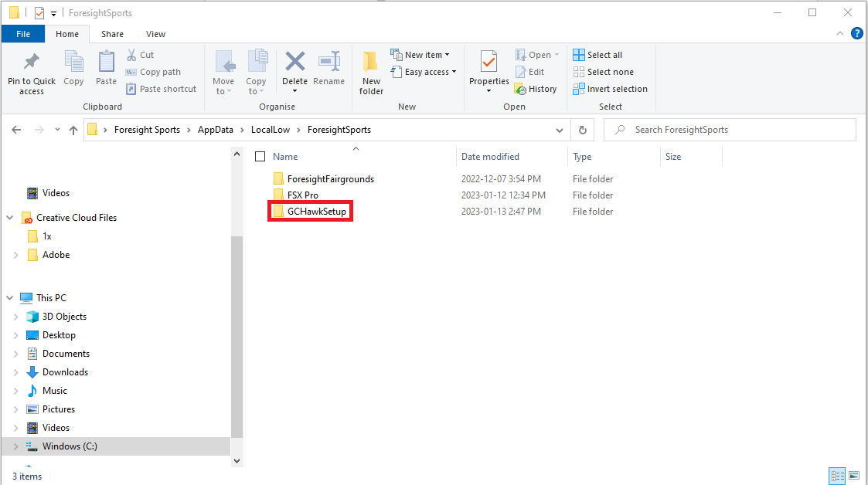Screen dimensions: 868x485
Task: Expand the address bar history dropdown
Action: (560, 130)
